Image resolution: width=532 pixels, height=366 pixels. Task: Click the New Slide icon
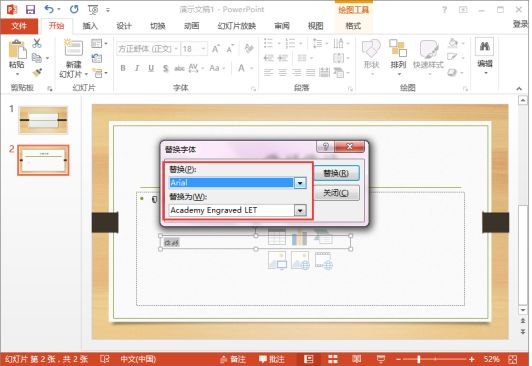[74, 48]
